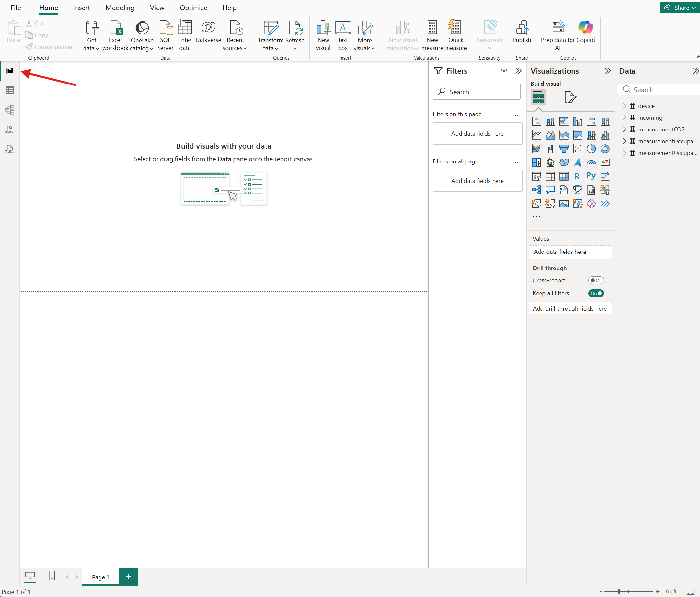Open the Get data dropdown

point(91,36)
